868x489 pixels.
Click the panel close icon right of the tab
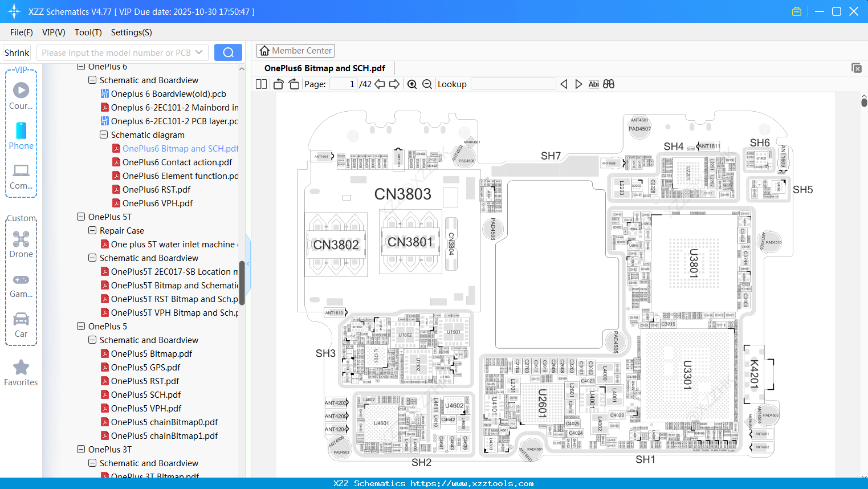pyautogui.click(x=857, y=68)
